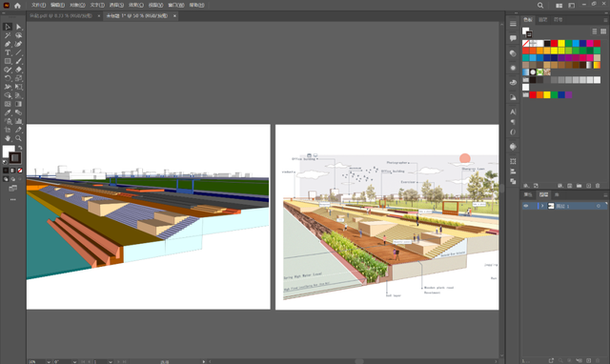Close the 未标题-1 document tab
Screen dimensions: 610x364
pyautogui.click(x=174, y=15)
